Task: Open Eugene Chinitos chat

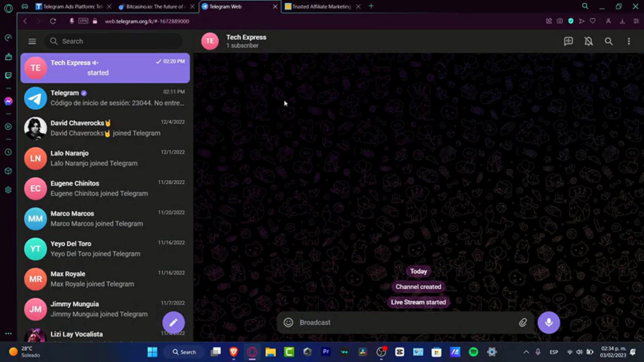Action: [x=105, y=188]
